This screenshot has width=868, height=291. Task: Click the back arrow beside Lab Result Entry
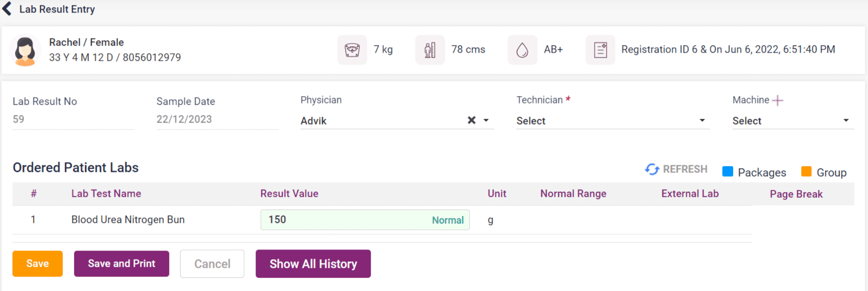click(7, 9)
